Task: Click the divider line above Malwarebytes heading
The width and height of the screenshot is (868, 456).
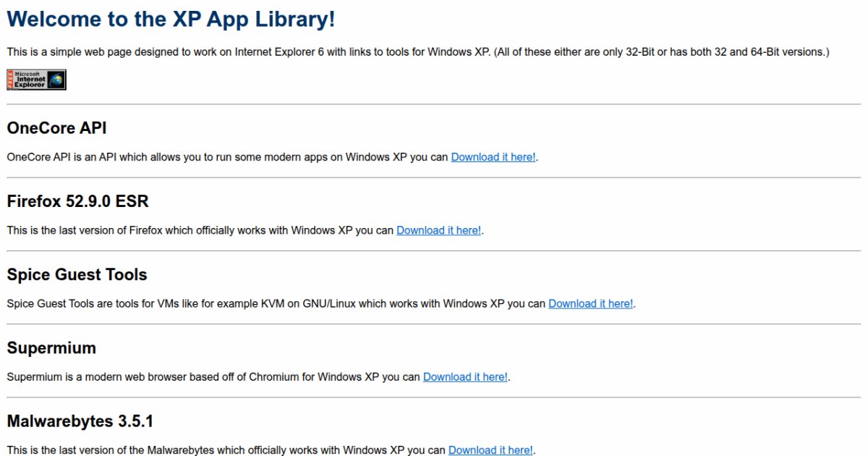Action: click(434, 397)
